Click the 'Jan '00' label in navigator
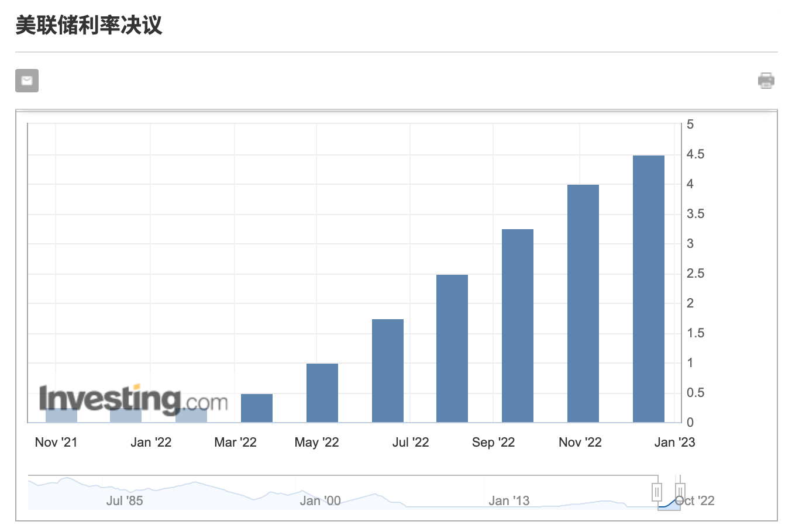 [x=320, y=501]
